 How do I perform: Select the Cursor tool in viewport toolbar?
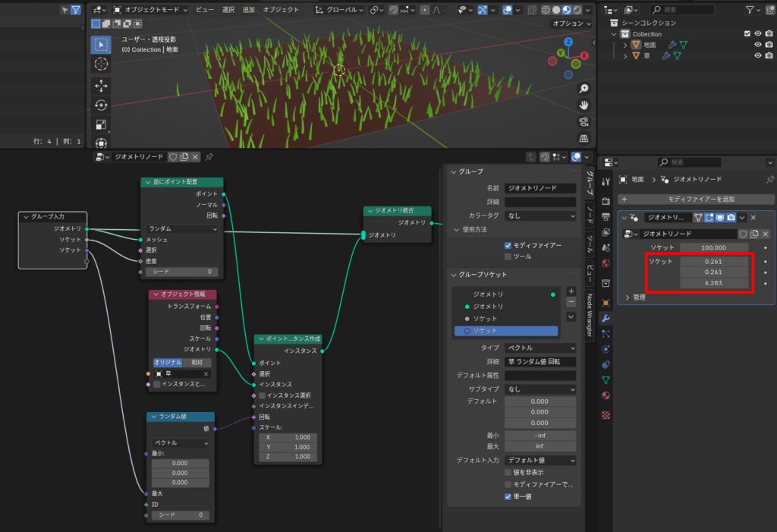(101, 65)
